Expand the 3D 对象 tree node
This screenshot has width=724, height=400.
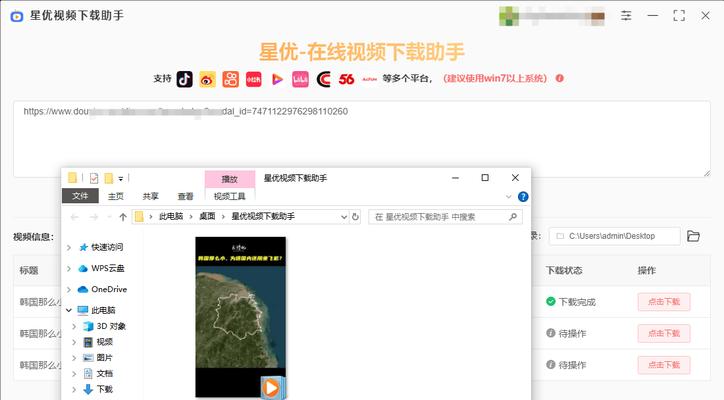74,326
